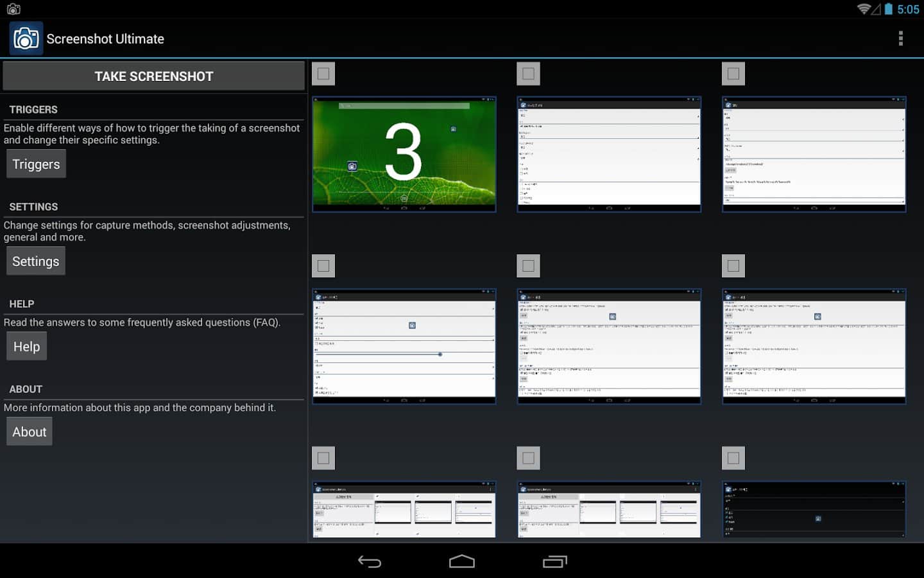Tap the Screenshot Ultimate camera app icon

pos(26,39)
